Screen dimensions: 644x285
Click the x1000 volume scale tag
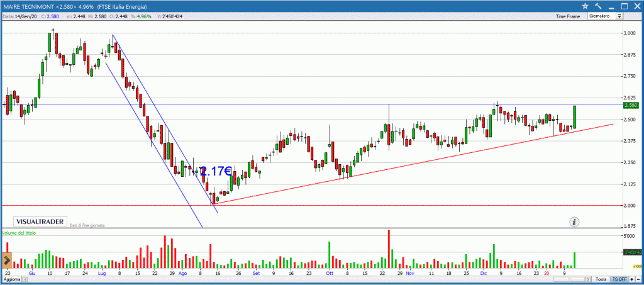tap(636, 266)
